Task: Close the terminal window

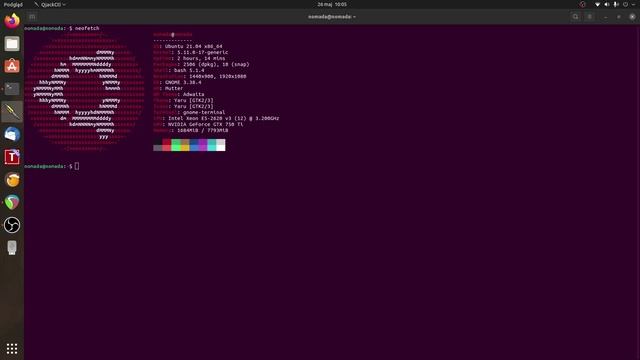Action: [x=632, y=17]
